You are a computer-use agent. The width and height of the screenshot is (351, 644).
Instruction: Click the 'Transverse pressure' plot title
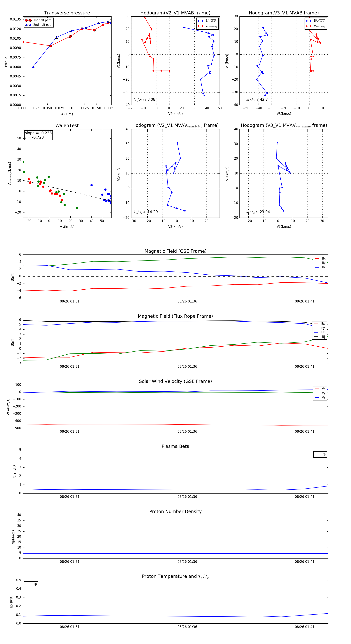67,13
